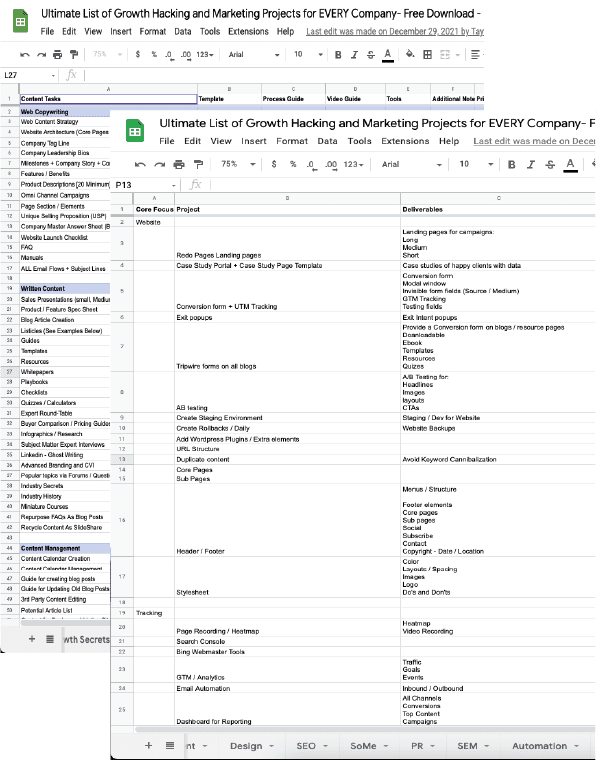Format as currency in back window
Image resolution: width=596 pixels, height=760 pixels.
(138, 54)
